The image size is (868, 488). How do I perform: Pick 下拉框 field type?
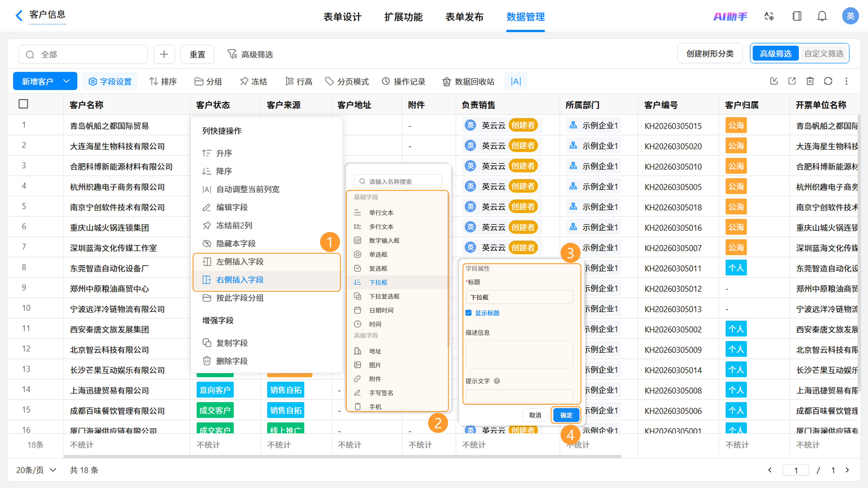pos(398,282)
